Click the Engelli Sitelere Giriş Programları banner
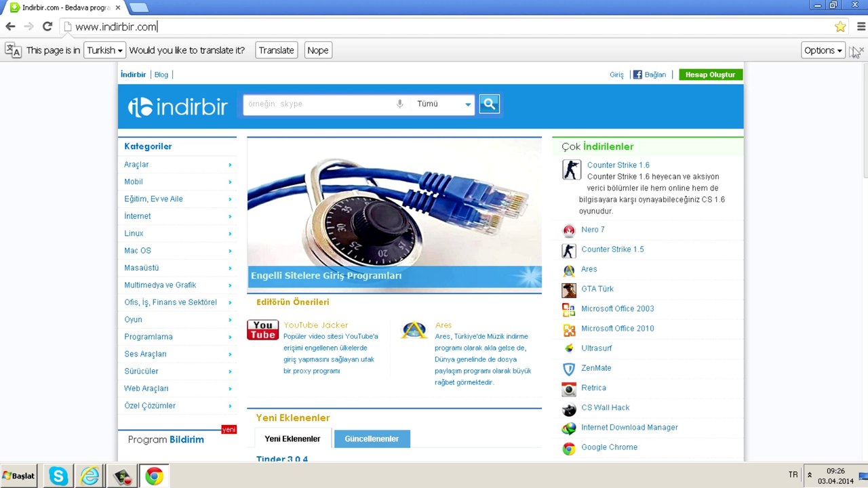The image size is (868, 488). (395, 214)
